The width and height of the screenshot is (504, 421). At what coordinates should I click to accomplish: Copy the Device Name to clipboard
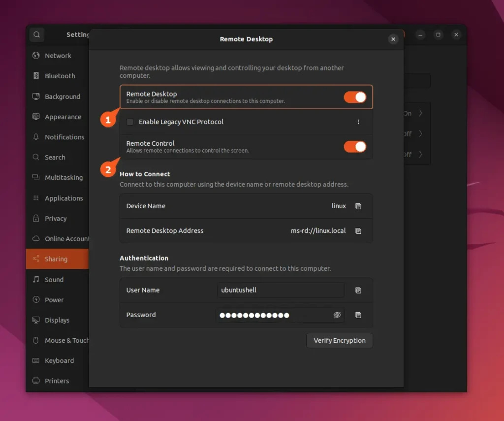coord(358,206)
